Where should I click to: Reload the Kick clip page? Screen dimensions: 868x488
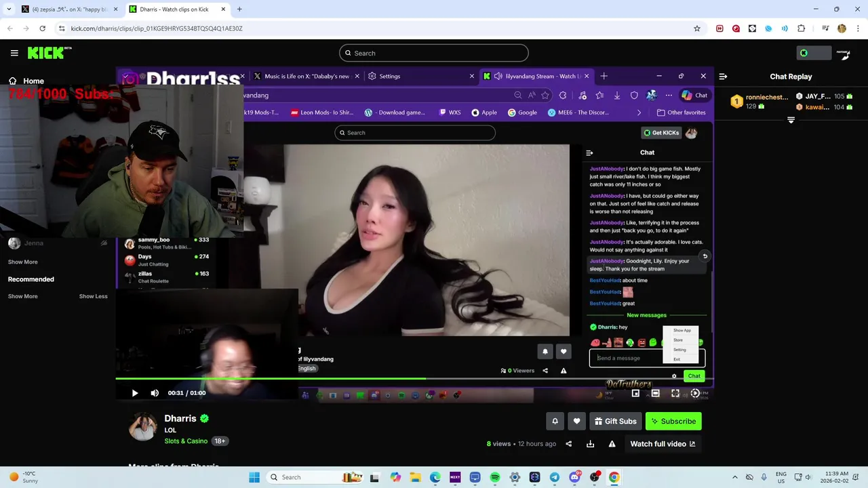[x=42, y=28]
